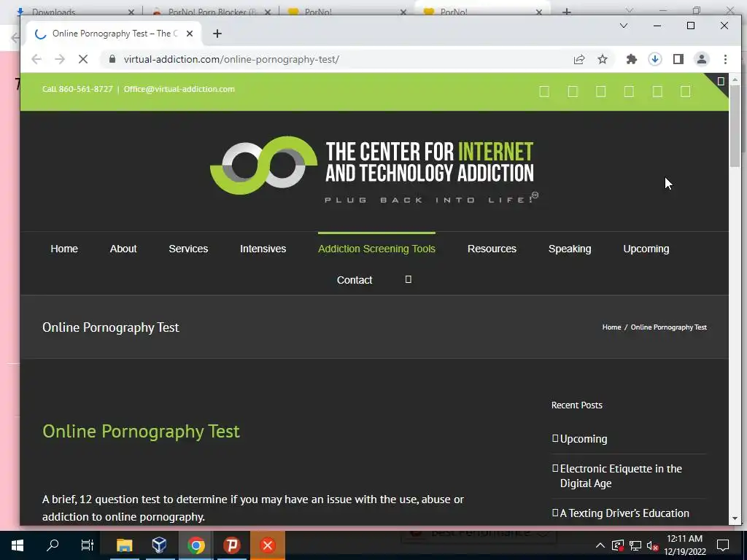The image size is (747, 560).
Task: Share this page via the share icon
Action: coord(578,59)
